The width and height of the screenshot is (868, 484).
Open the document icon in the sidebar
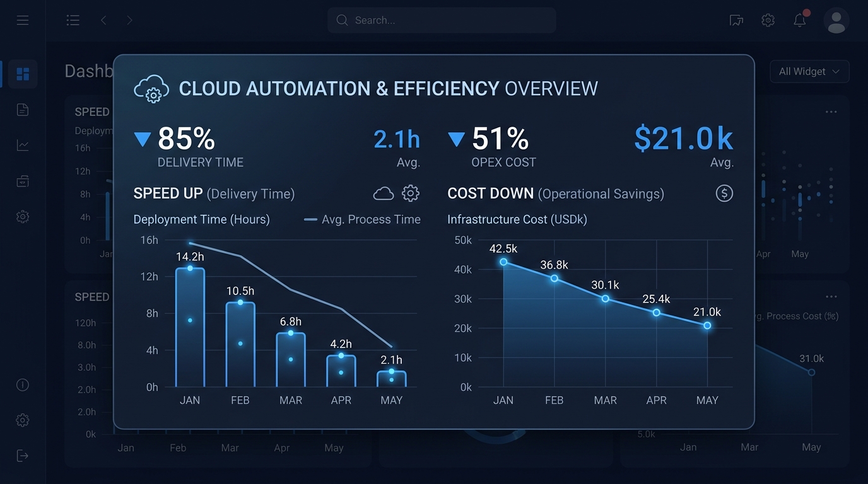point(23,110)
